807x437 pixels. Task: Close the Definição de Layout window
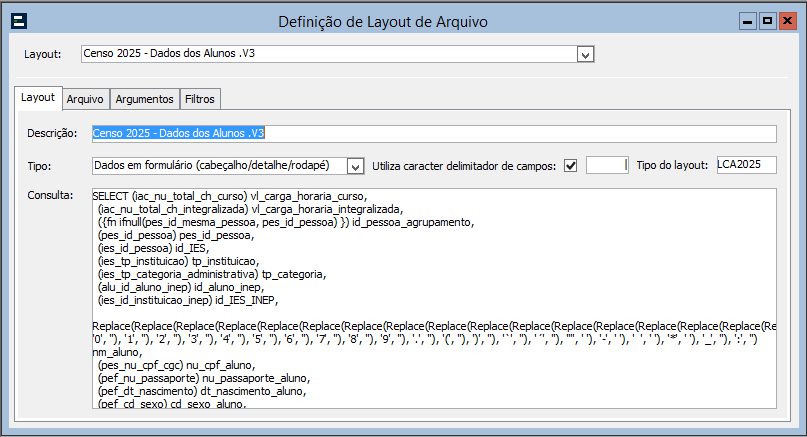coord(787,21)
